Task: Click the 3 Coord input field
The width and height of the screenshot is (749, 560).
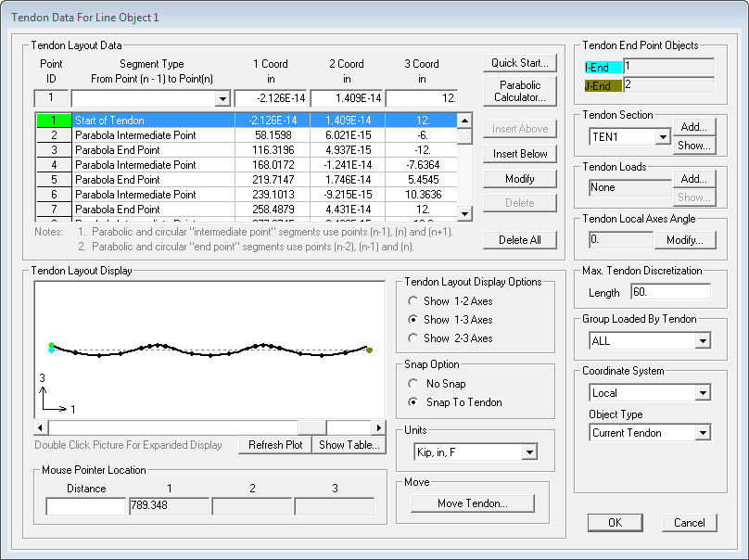Action: click(x=422, y=98)
